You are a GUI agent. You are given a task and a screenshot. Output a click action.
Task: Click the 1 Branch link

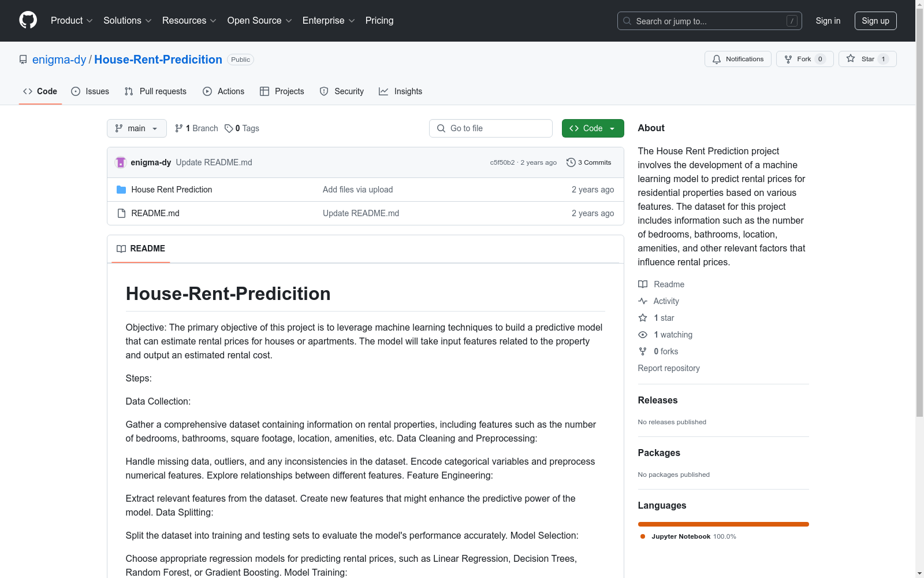click(196, 128)
